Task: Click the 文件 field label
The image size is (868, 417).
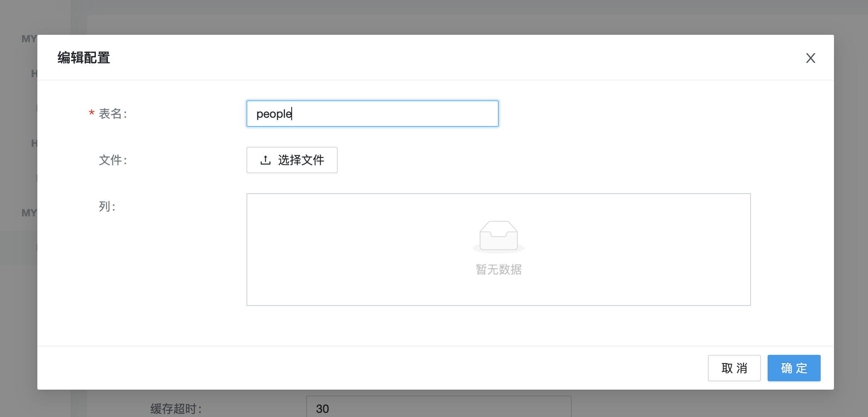Action: 113,160
